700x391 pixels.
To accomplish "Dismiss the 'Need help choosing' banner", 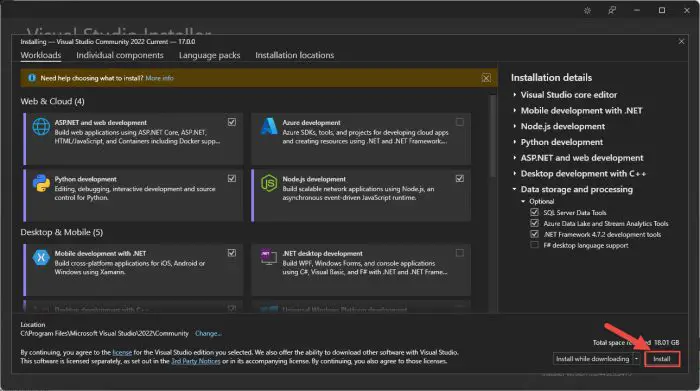I will tap(486, 79).
